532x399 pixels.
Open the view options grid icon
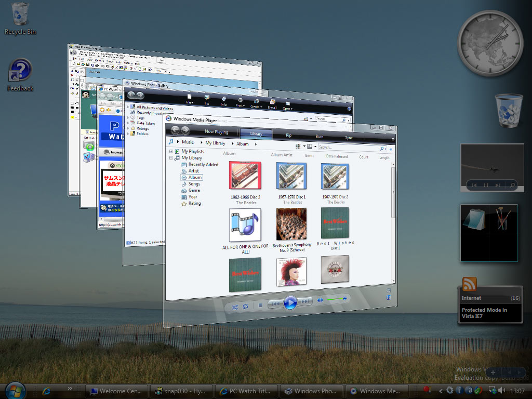298,146
